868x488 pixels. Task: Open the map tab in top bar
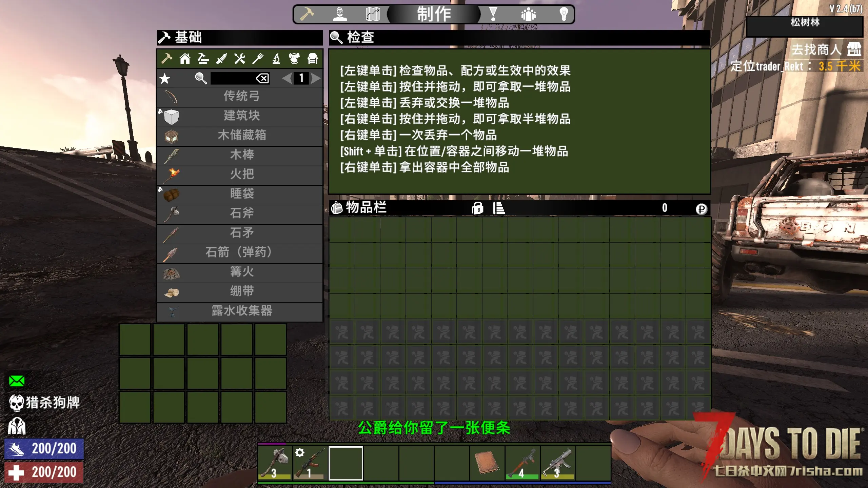[373, 15]
